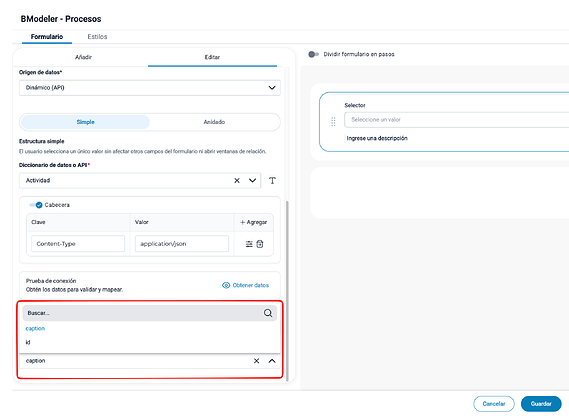Viewport: 569px width, 420px height.
Task: Clear the selected caption value
Action: coord(257,361)
